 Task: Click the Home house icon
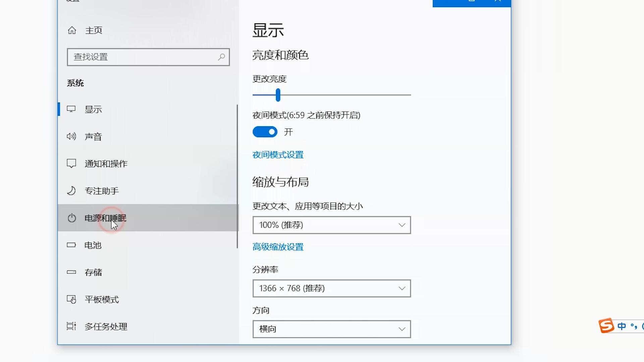[71, 30]
